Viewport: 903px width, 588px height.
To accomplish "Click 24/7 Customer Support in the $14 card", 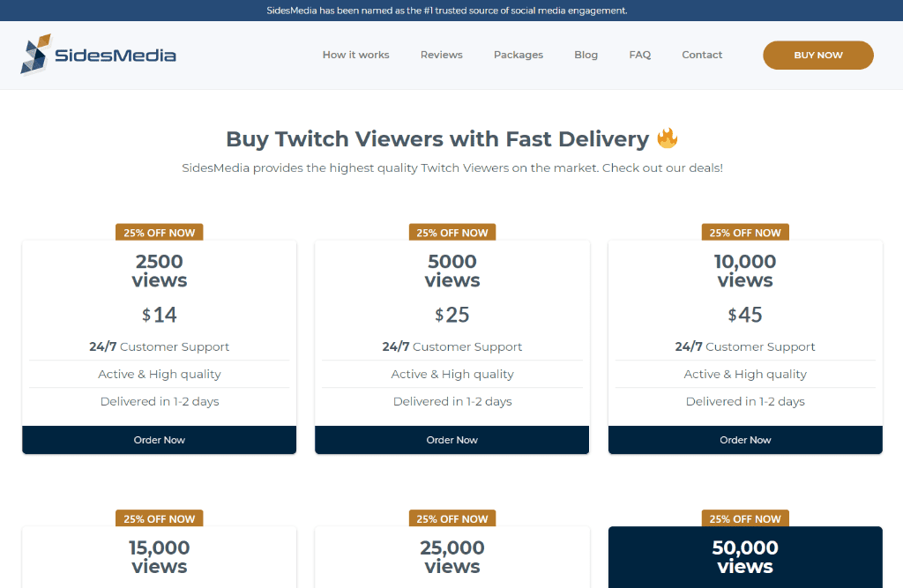I will 160,346.
